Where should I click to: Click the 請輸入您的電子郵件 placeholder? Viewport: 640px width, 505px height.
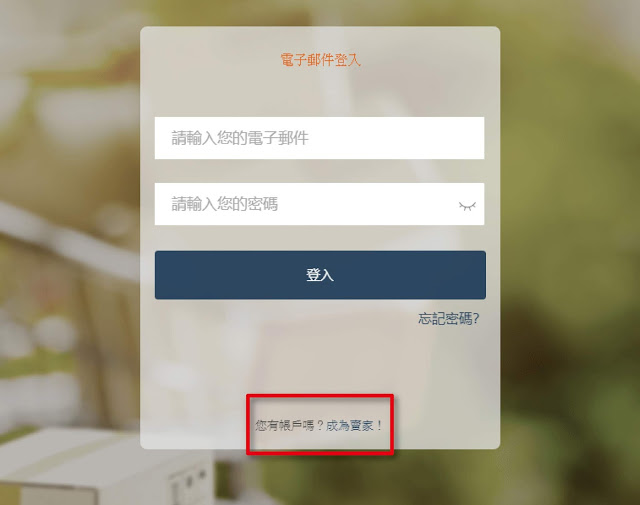[240, 138]
